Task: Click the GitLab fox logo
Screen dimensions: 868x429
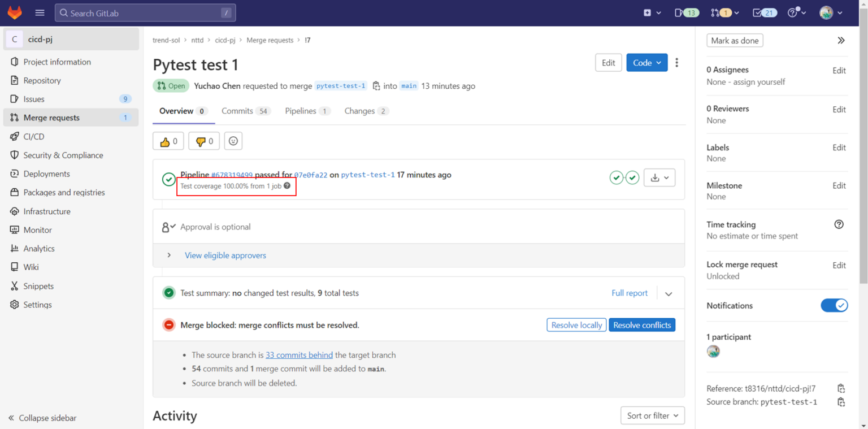Action: [x=14, y=12]
